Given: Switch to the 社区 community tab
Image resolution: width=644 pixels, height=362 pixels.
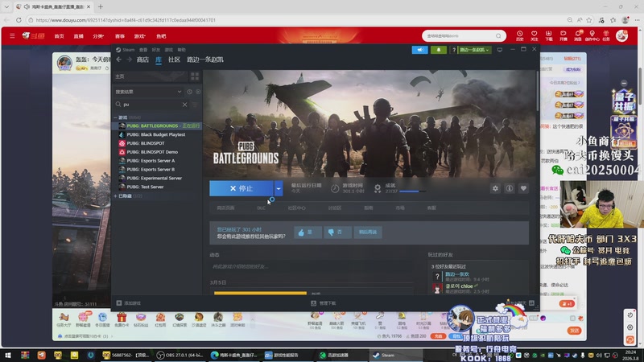Looking at the screenshot, I should click(x=174, y=60).
